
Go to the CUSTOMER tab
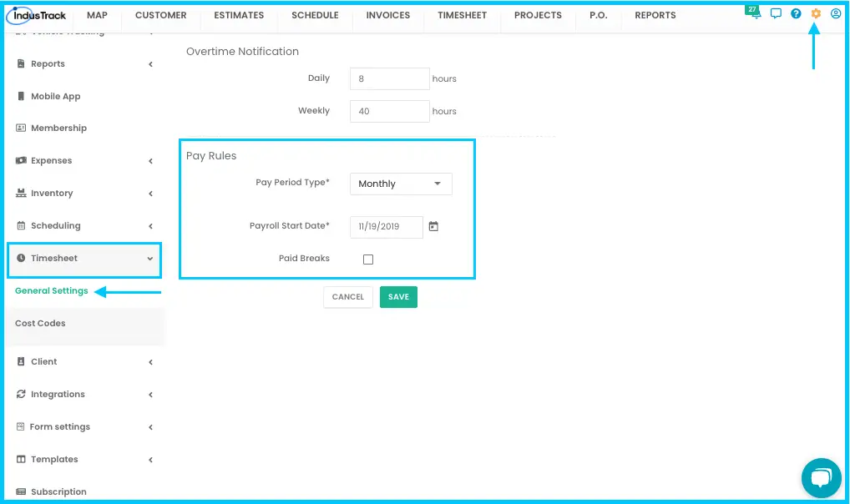(x=161, y=15)
